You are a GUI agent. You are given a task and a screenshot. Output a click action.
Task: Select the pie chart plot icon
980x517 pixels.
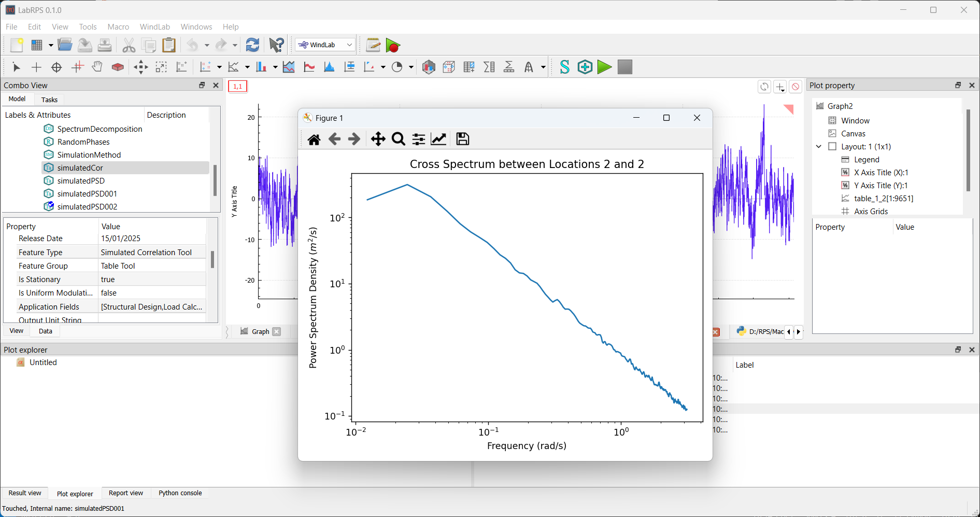click(x=397, y=67)
